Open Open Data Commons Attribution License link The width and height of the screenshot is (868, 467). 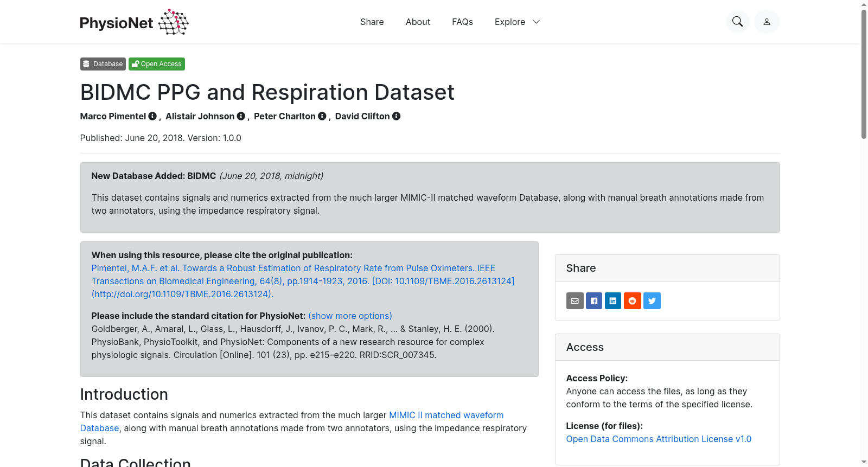(659, 439)
